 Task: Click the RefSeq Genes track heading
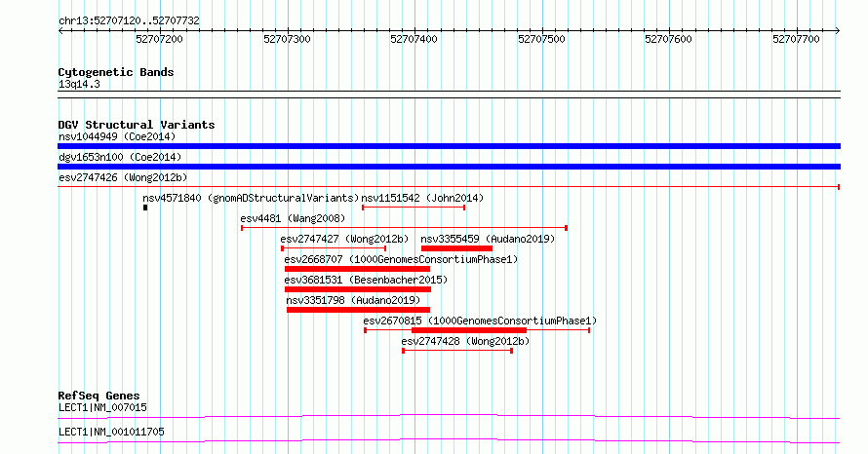[99, 396]
